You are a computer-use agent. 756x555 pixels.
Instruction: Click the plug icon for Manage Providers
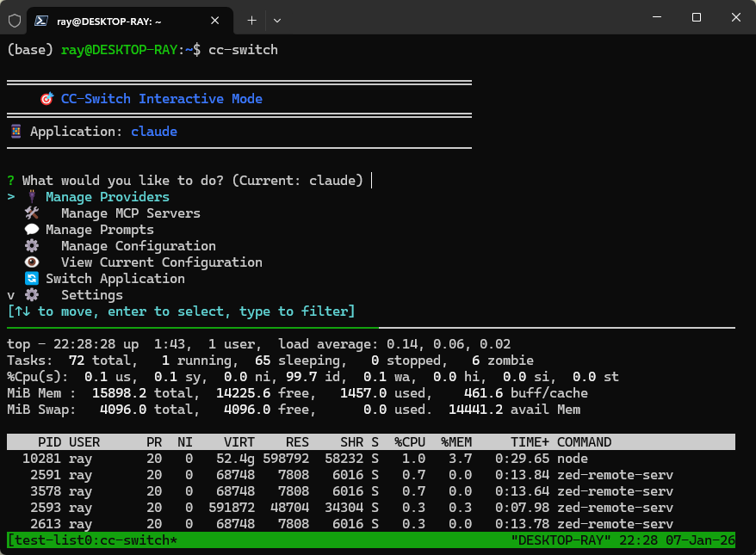pos(32,197)
